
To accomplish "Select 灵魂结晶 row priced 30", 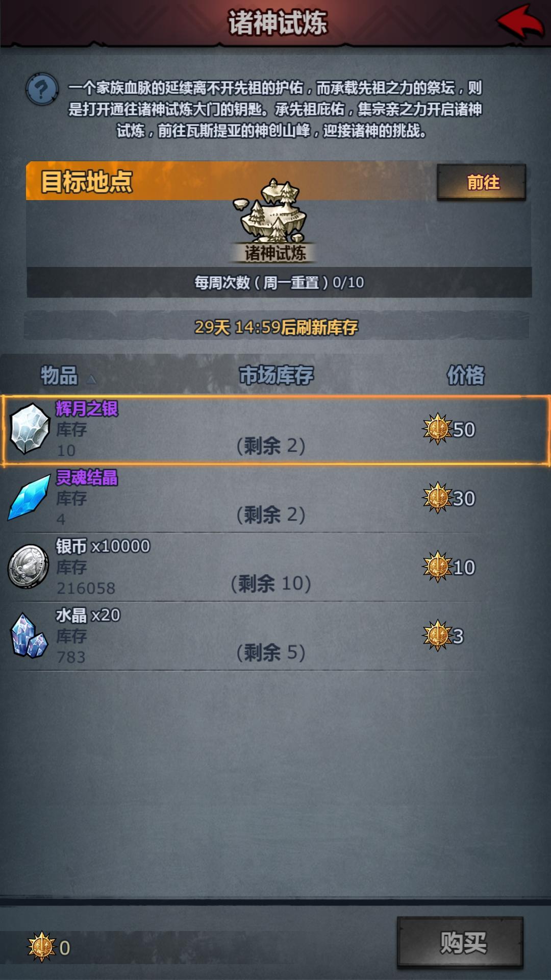I will (x=275, y=498).
